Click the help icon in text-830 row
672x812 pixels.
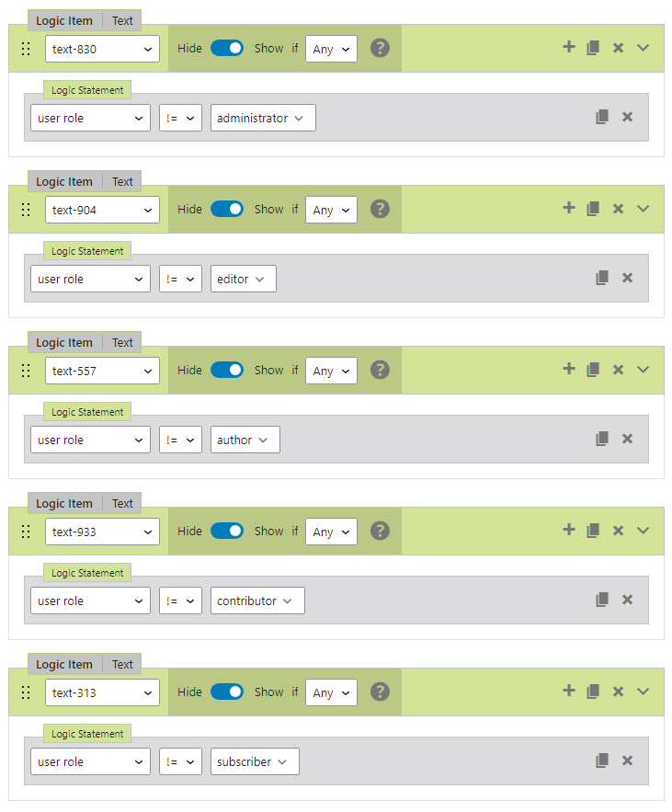click(380, 48)
